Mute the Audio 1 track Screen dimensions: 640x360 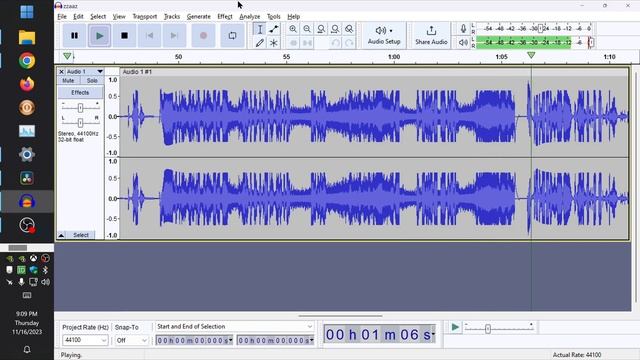[68, 81]
